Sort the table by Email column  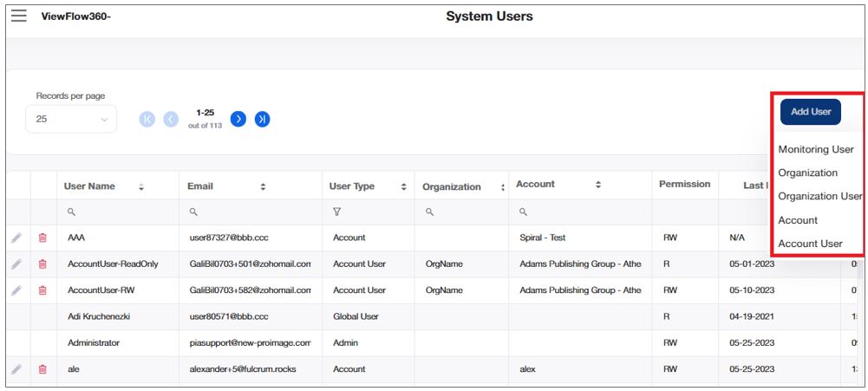pos(263,186)
